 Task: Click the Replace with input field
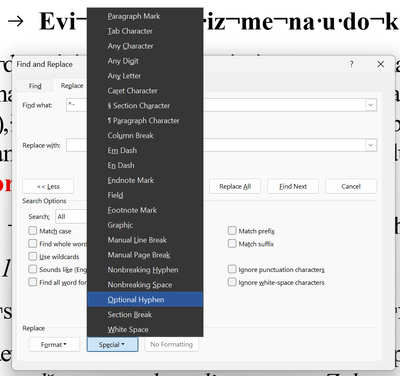[x=222, y=145]
